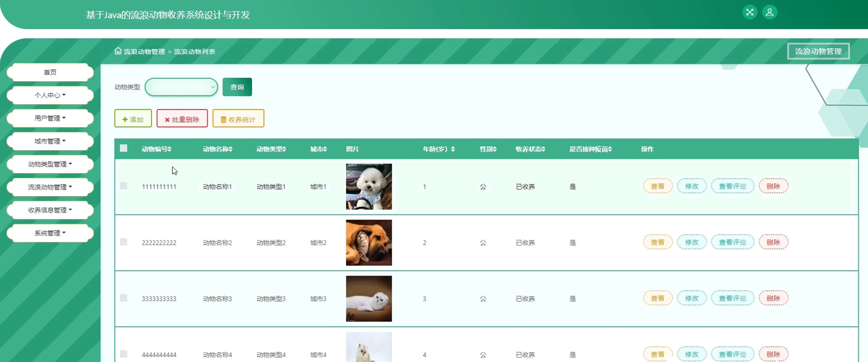Click the home icon in breadcrumb
The image size is (868, 362).
point(118,51)
